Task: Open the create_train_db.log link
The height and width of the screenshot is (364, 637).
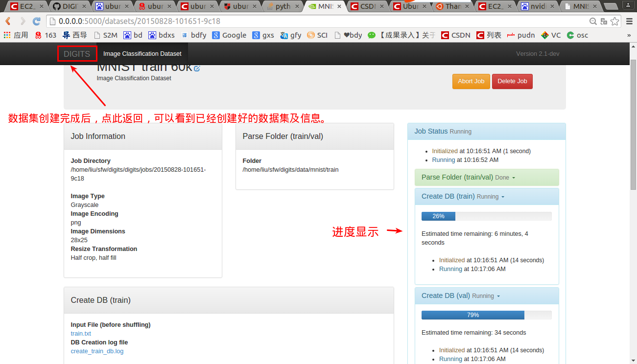Action: coord(97,351)
